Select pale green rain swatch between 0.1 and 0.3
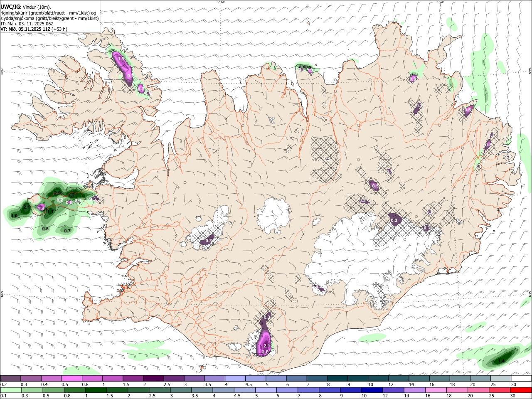This screenshot has width=532, height=399. (x=11, y=390)
